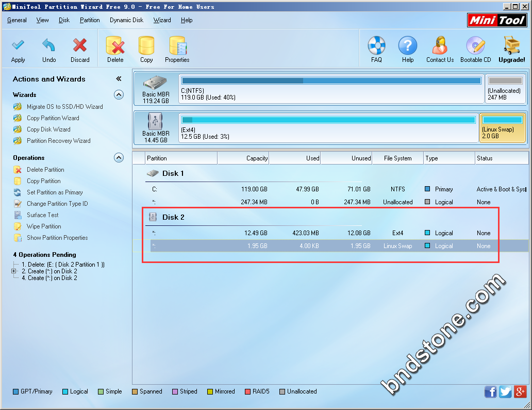Sort by the Unused column header

[346, 158]
